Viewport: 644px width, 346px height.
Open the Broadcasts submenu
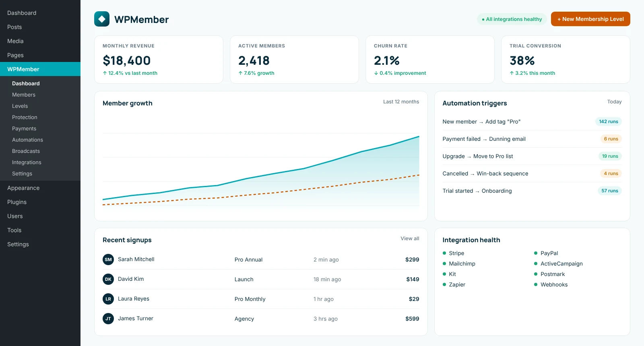click(40, 151)
